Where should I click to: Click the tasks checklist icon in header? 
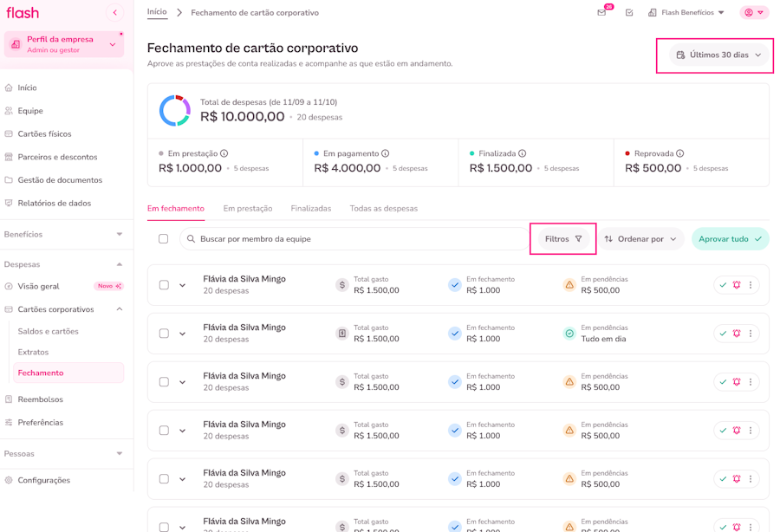[629, 13]
